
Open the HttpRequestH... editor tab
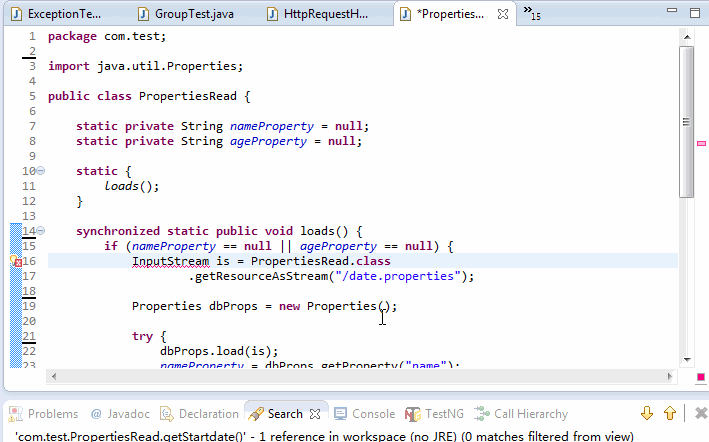pos(317,14)
